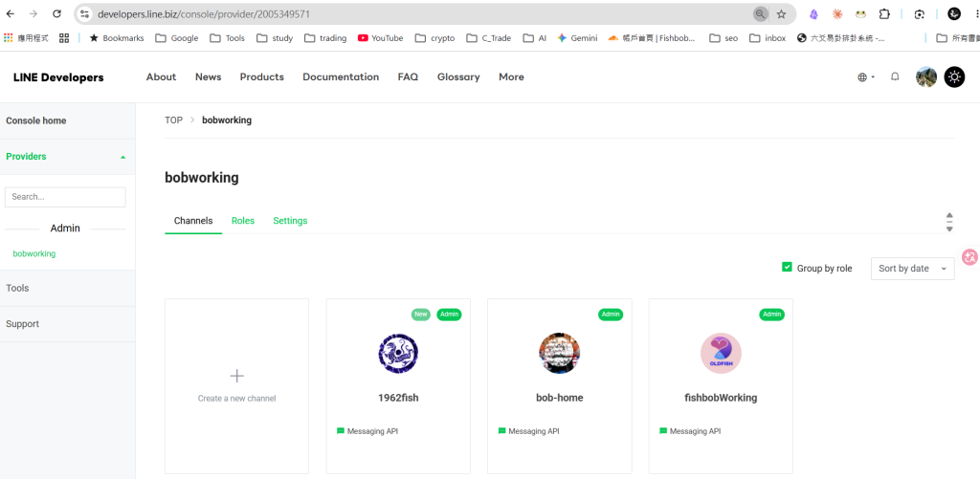
Task: Collapse the Providers section arrow
Action: (x=122, y=157)
